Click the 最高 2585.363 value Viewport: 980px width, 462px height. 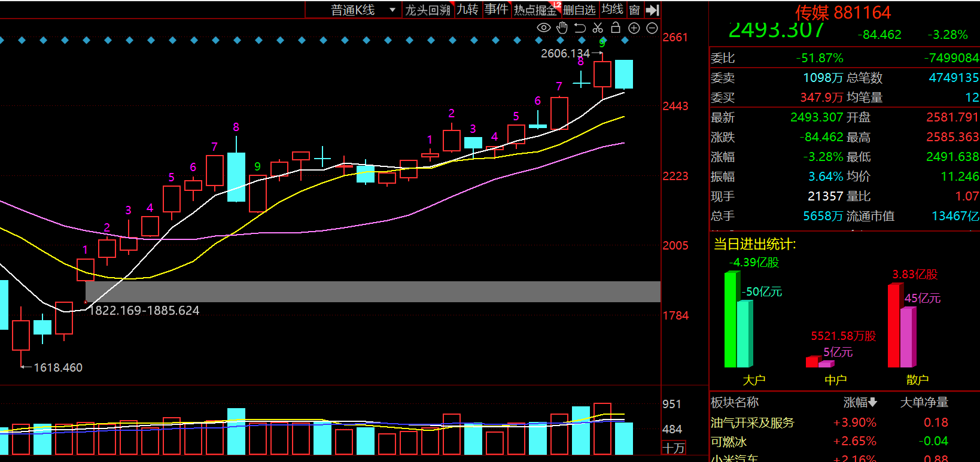coord(952,137)
